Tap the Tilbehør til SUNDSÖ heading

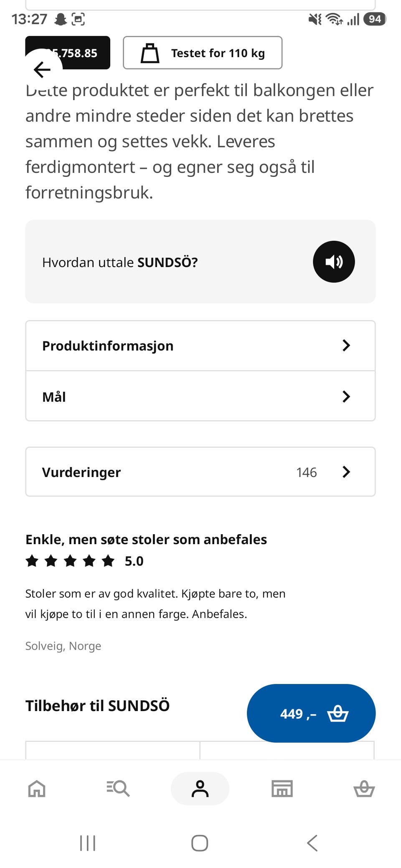tap(97, 706)
